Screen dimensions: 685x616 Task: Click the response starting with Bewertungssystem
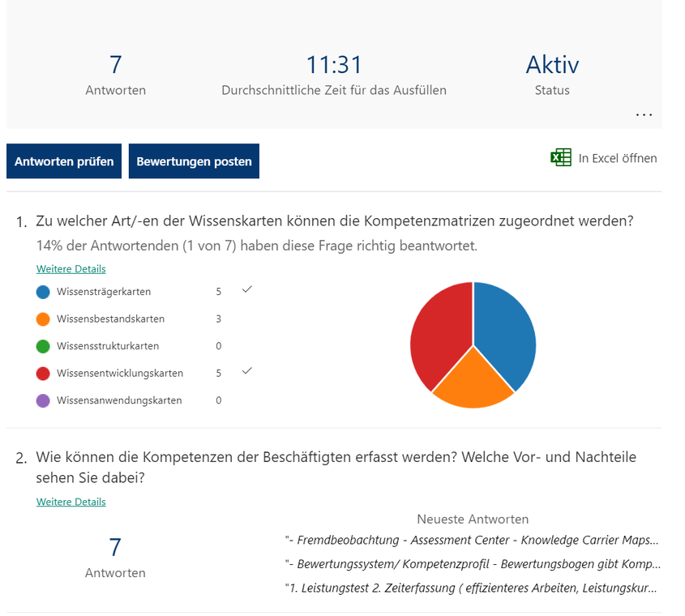[x=473, y=564]
